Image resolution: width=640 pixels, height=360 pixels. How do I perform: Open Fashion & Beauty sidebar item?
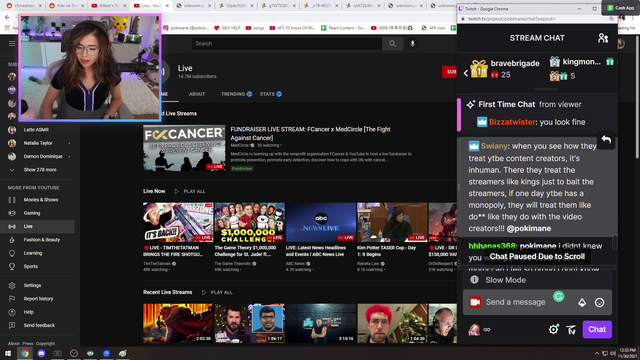(x=38, y=240)
